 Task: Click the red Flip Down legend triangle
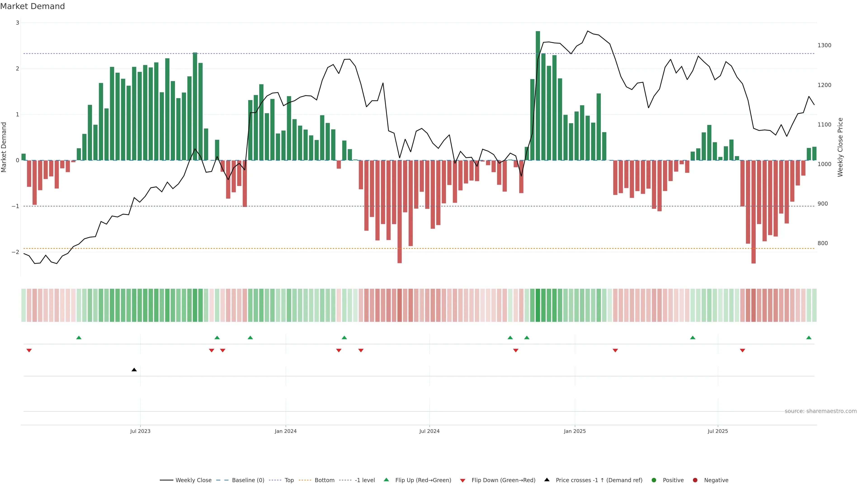tap(463, 480)
